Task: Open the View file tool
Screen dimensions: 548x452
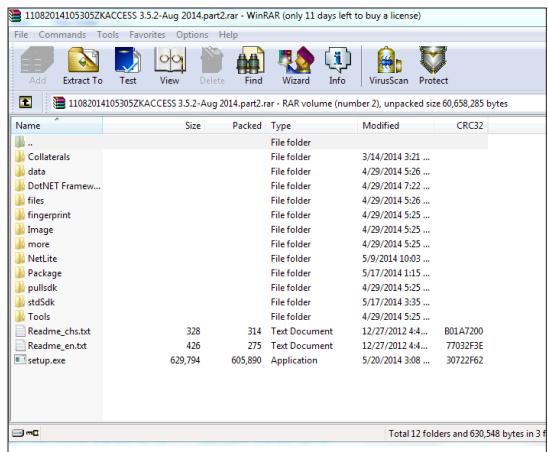Action: pos(170,66)
